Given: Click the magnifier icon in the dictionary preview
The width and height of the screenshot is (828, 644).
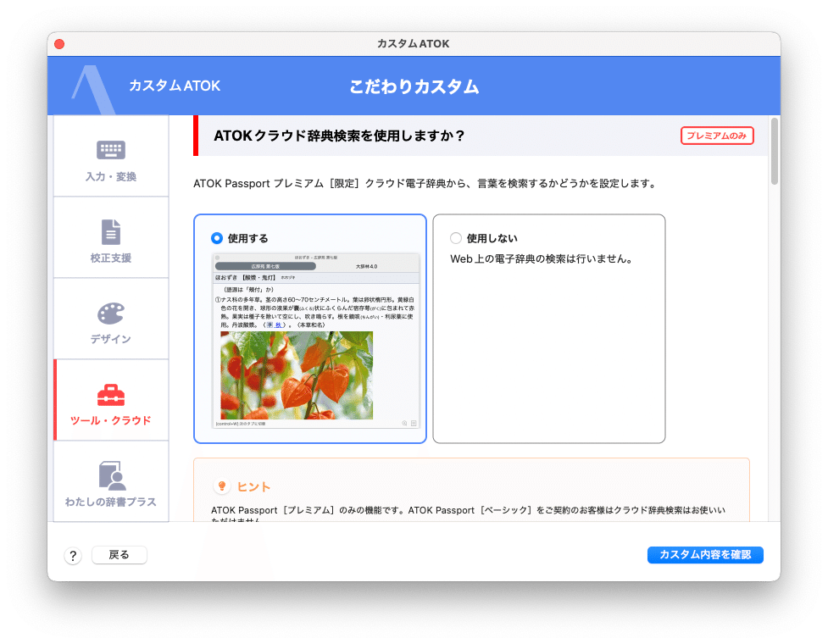Looking at the screenshot, I should (x=403, y=421).
